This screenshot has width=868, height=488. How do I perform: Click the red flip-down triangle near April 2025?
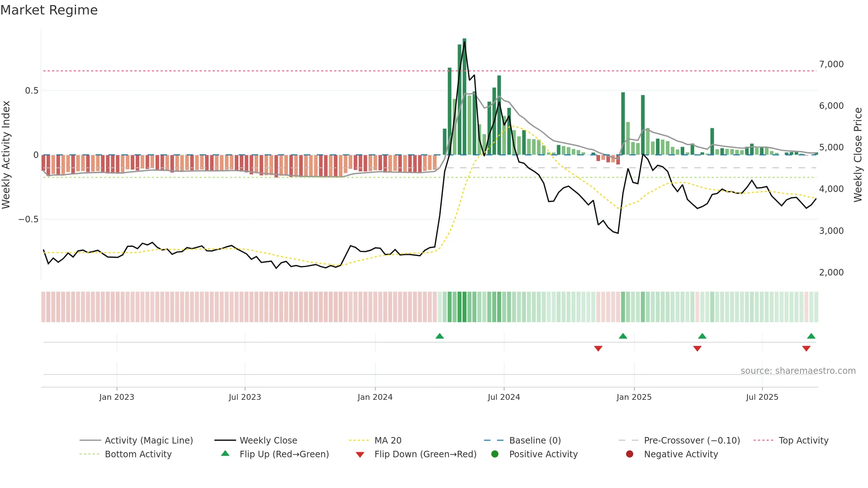pyautogui.click(x=697, y=348)
